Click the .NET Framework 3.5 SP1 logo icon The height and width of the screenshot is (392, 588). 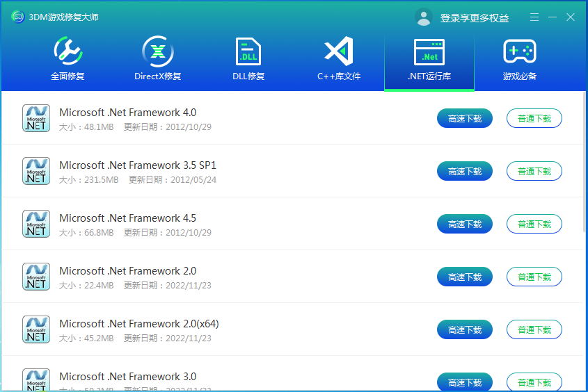36,171
